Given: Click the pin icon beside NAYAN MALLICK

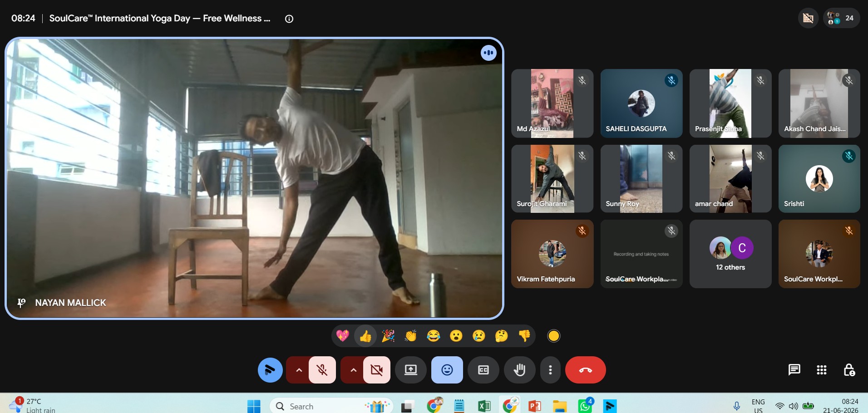Looking at the screenshot, I should pos(21,303).
